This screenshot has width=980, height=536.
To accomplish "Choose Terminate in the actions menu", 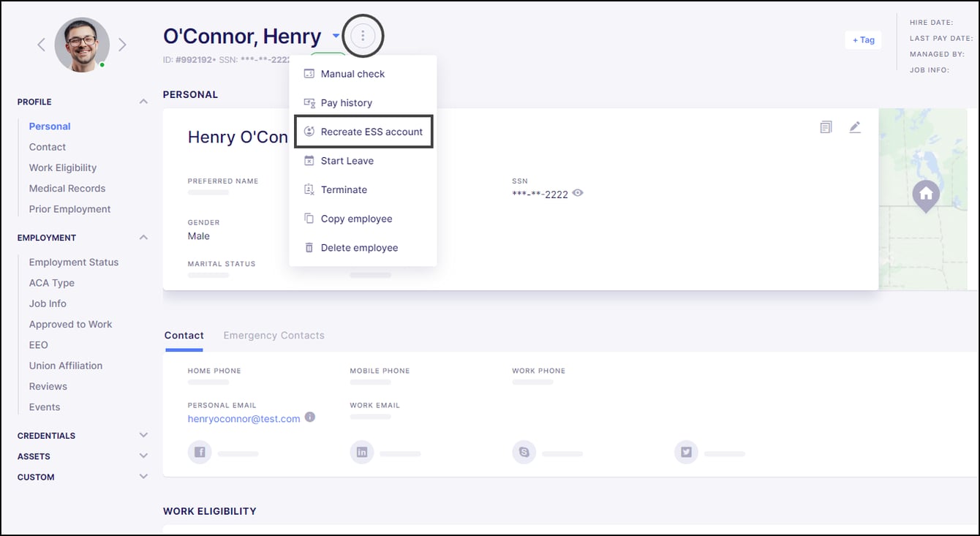I will coord(344,189).
